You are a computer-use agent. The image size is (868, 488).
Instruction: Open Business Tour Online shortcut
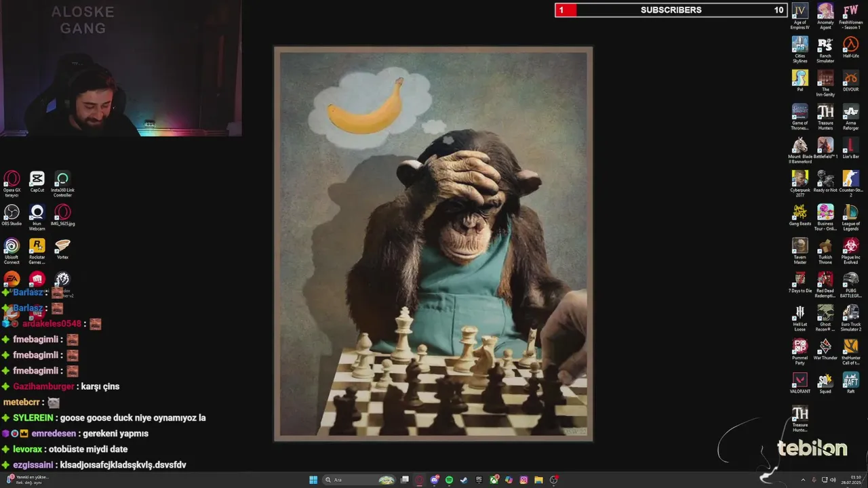pos(825,217)
